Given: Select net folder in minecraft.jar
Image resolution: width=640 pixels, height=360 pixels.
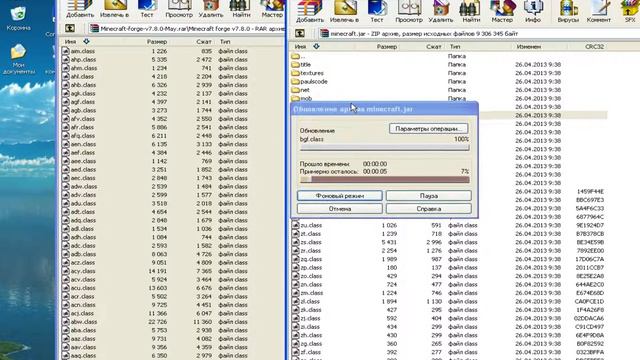Looking at the screenshot, I should pos(304,90).
